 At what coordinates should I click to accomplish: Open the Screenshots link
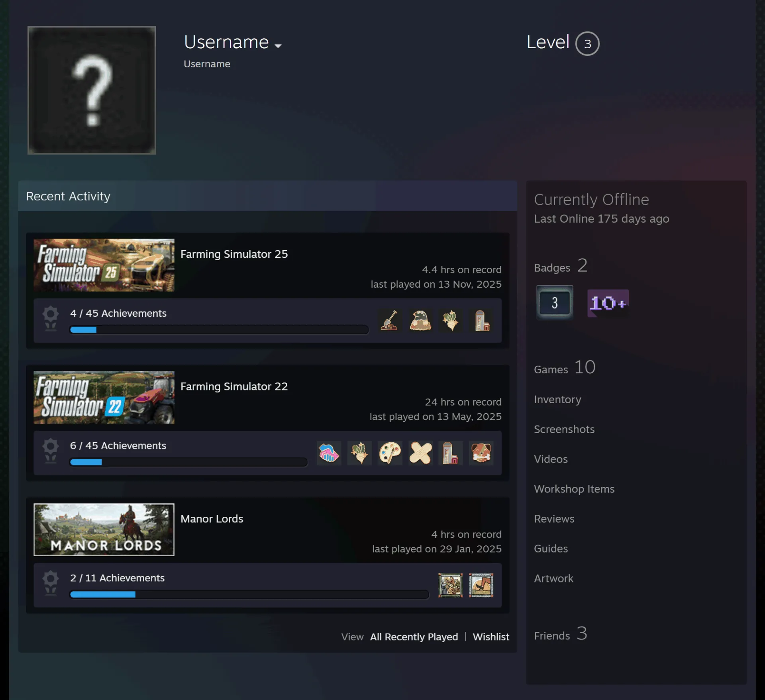click(x=564, y=429)
